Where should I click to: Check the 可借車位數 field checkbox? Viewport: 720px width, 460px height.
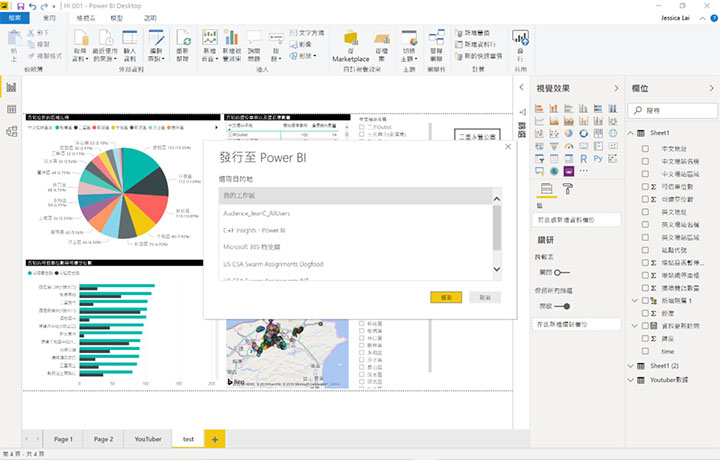tap(645, 187)
